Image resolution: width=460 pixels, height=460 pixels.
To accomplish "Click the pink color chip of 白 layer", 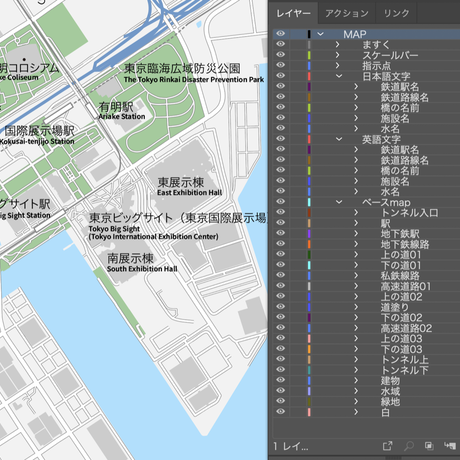I will coord(309,412).
